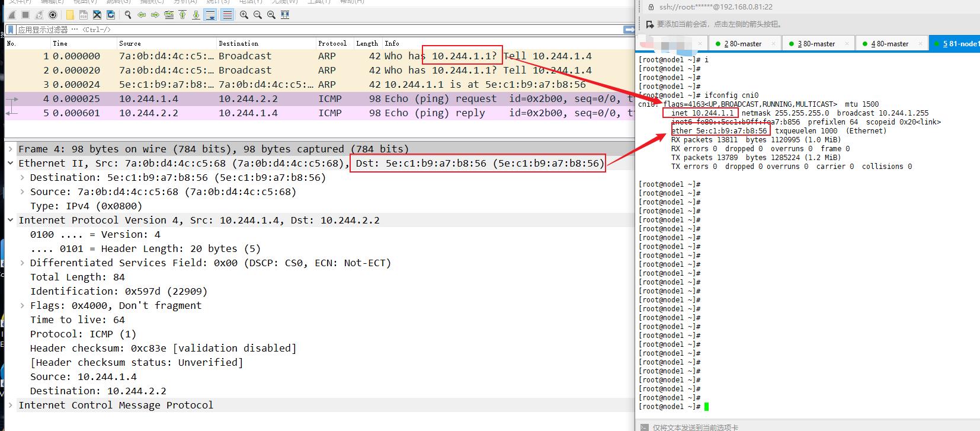
Task: Reload the capture file
Action: [111, 15]
